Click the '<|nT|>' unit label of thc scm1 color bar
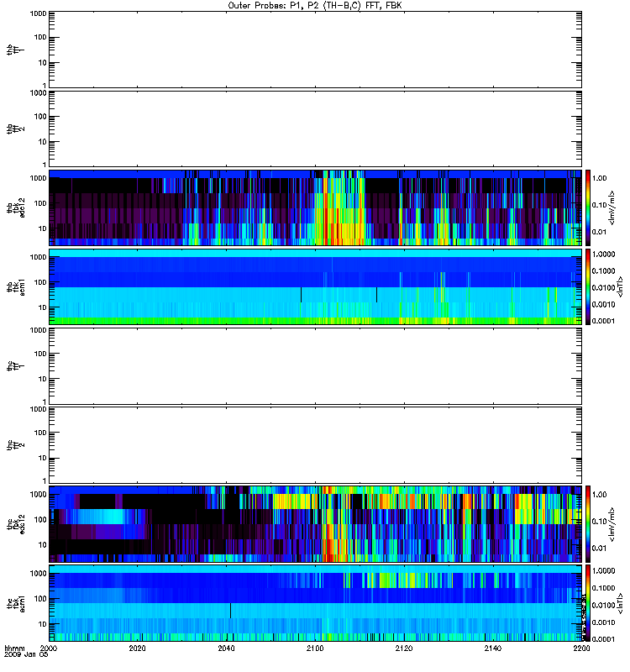 [619, 603]
